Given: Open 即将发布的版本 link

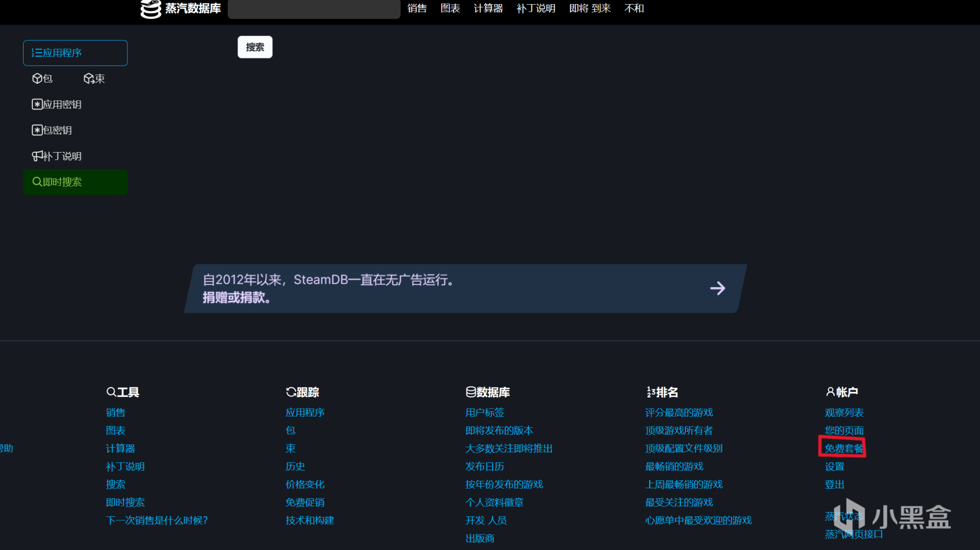Looking at the screenshot, I should pos(499,430).
